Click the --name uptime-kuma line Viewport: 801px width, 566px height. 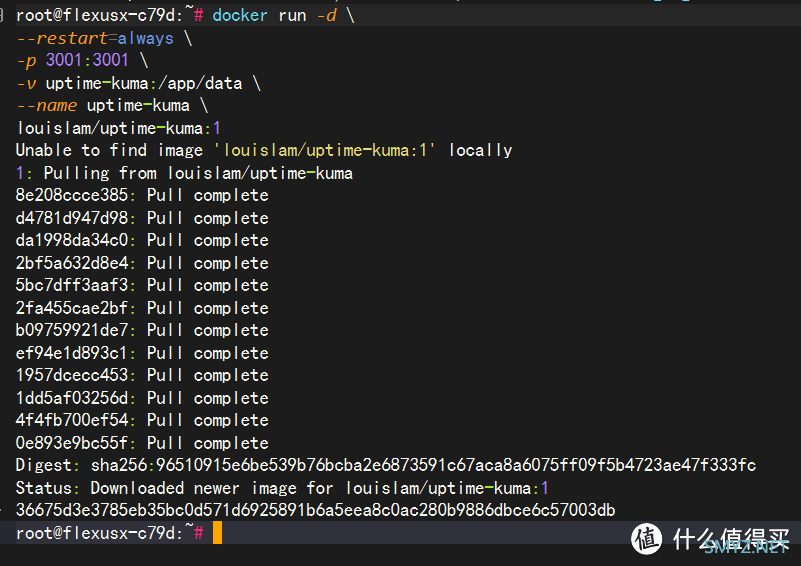(112, 105)
